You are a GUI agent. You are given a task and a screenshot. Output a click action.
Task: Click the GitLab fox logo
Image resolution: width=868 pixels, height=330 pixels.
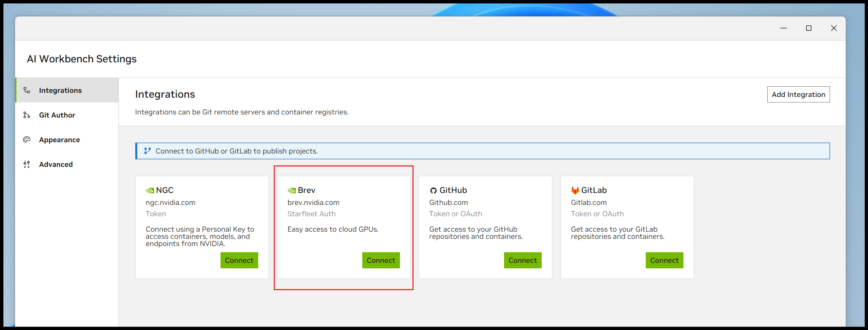[575, 190]
